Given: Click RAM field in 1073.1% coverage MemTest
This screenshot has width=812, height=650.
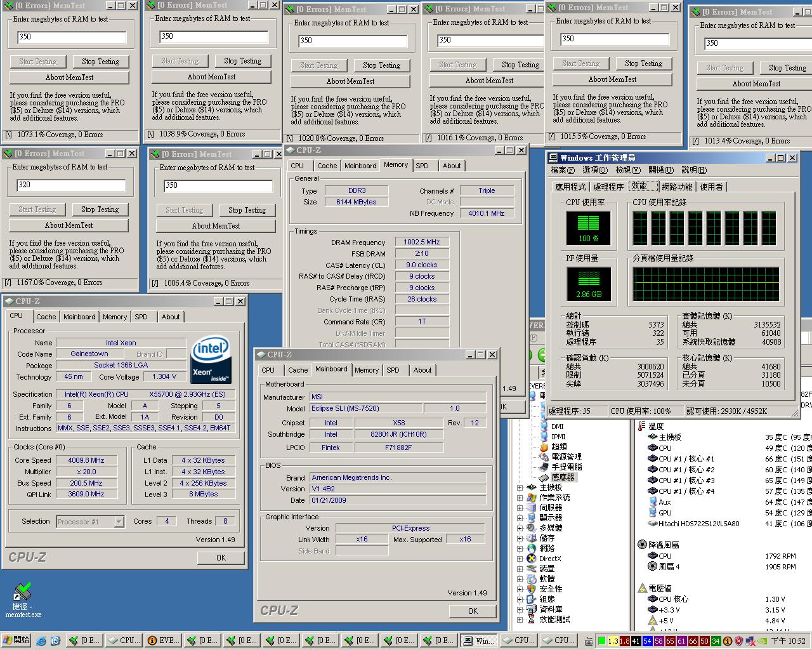Looking at the screenshot, I should coord(72,37).
